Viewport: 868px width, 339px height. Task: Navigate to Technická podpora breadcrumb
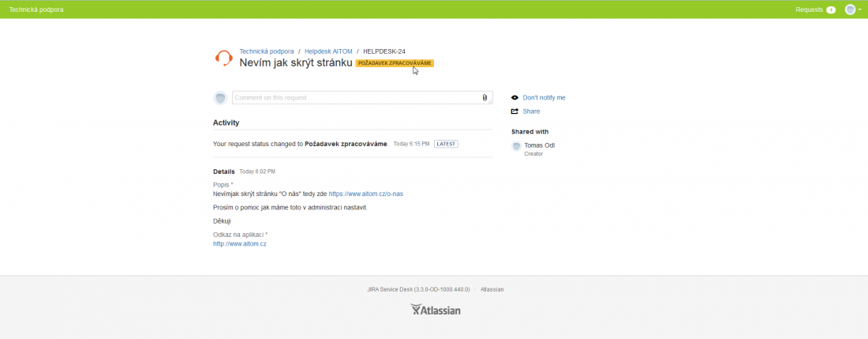pos(267,51)
